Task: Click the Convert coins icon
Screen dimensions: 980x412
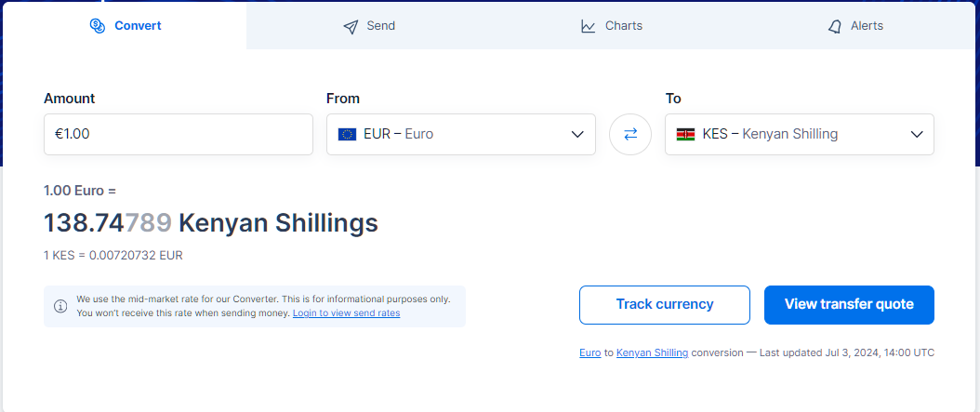Action: 98,26
